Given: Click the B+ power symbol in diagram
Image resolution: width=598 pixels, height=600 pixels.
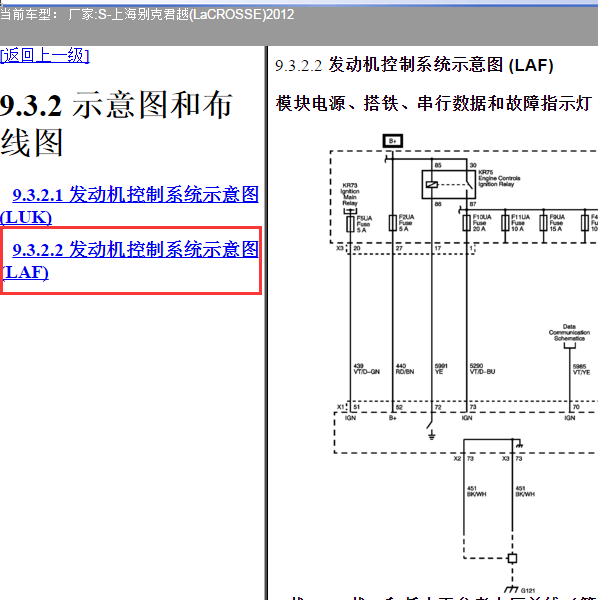Looking at the screenshot, I should [x=393, y=141].
